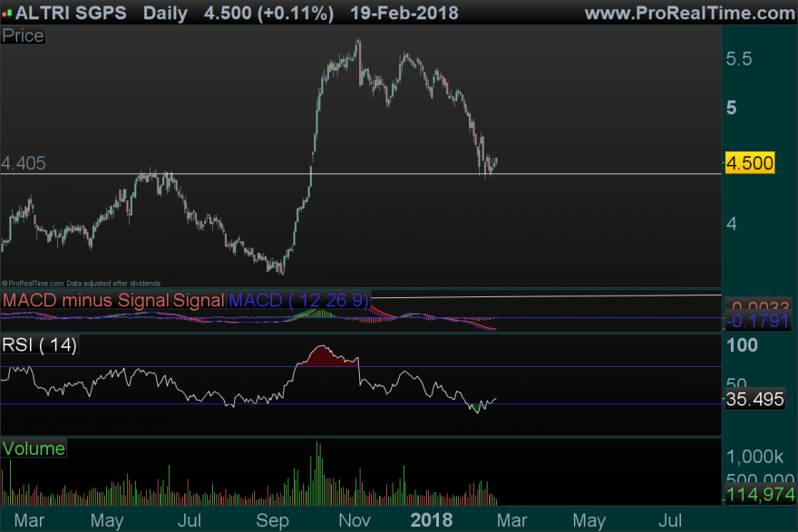Click the ProRealTime data adjusted copyright note
This screenshot has width=798, height=532.
81,284
